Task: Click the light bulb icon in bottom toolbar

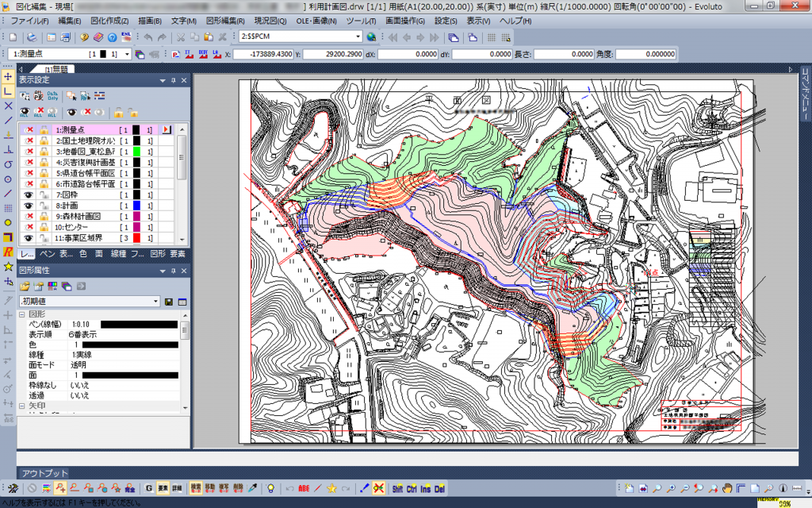Action: coord(271,488)
